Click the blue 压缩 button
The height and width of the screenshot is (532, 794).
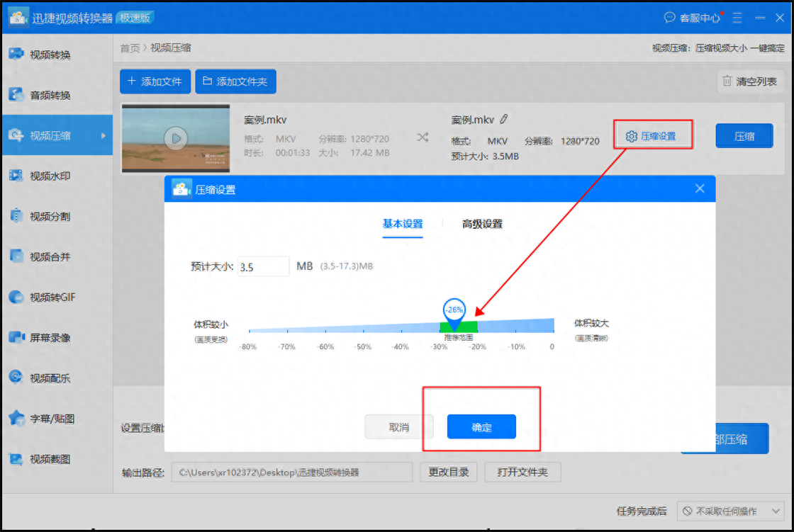(x=744, y=136)
